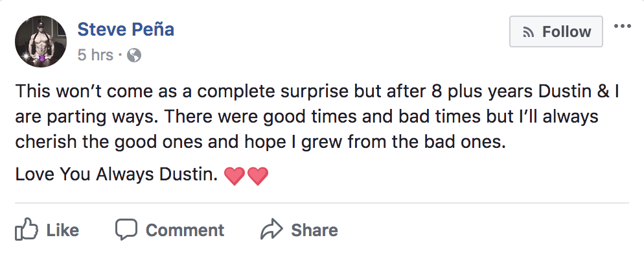Viewport: 644px width, 253px height.
Task: Click the line starting "cherish the good ones"
Action: pyautogui.click(x=260, y=142)
